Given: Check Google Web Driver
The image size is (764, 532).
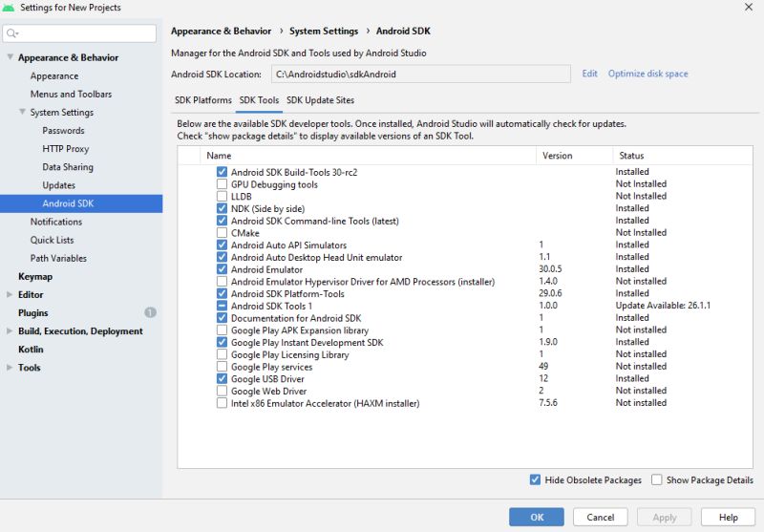Looking at the screenshot, I should (222, 392).
